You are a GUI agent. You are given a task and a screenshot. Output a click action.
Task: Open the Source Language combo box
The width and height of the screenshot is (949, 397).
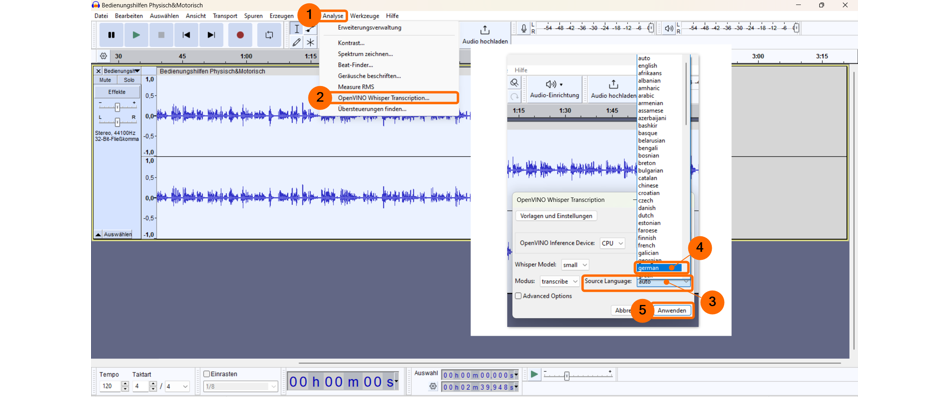[x=663, y=281]
